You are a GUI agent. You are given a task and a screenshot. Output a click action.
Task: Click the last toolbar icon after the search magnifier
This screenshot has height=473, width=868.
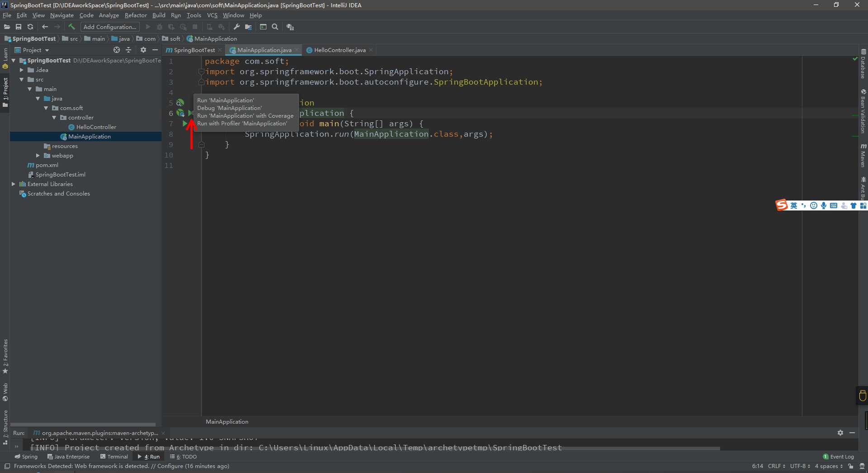(290, 27)
